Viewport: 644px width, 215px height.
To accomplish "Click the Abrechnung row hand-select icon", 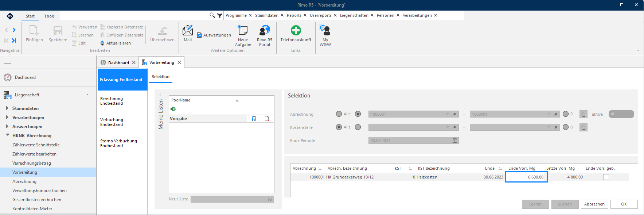I will tap(583, 114).
